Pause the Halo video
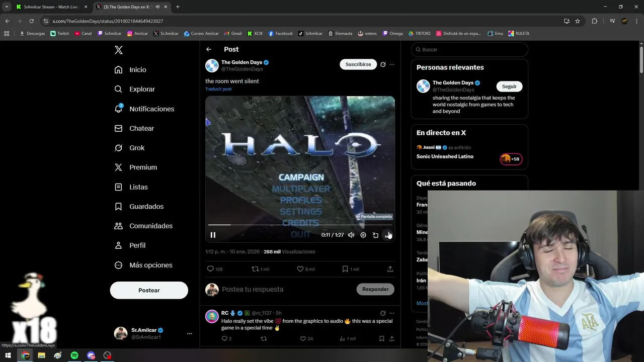The height and width of the screenshot is (362, 644). (213, 235)
